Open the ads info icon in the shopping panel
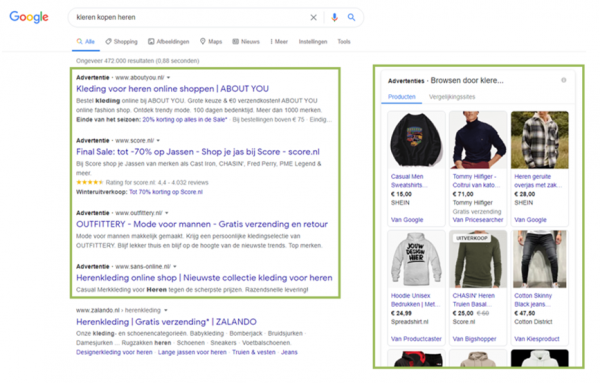Image resolution: width=600 pixels, height=383 pixels. point(564,80)
